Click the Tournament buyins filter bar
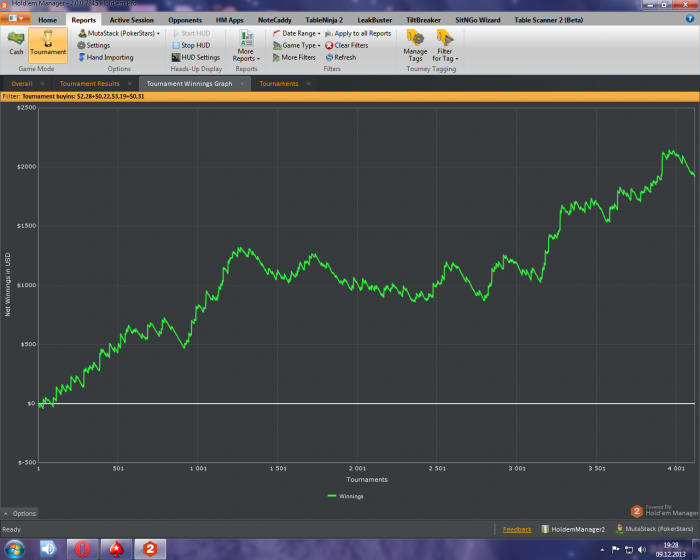 click(350, 96)
